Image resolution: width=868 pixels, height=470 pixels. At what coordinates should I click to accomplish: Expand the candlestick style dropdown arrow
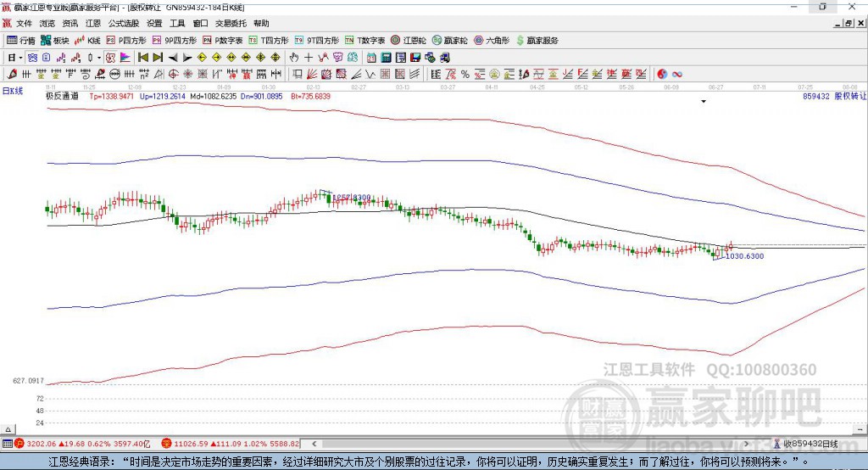click(99, 58)
